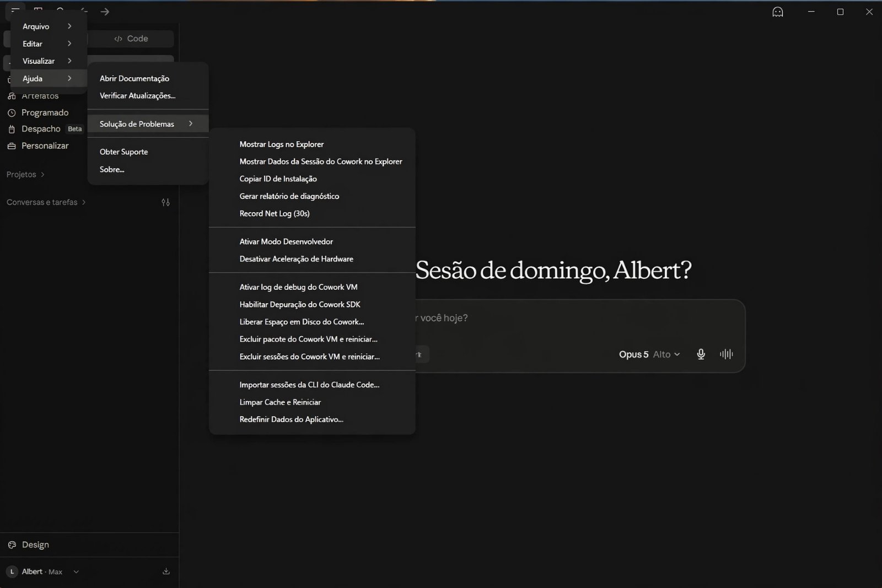The height and width of the screenshot is (588, 882).
Task: Click the filter icon beside Conversas e tarefas
Action: click(x=165, y=202)
